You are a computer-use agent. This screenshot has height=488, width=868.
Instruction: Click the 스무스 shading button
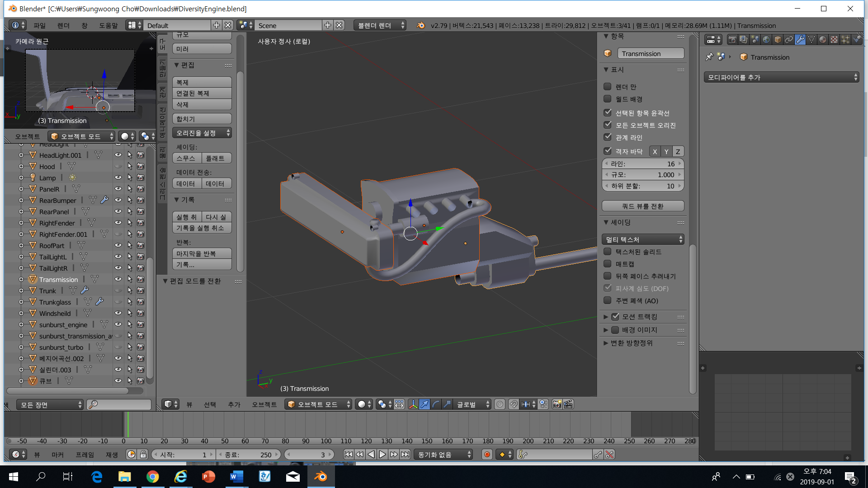point(187,158)
